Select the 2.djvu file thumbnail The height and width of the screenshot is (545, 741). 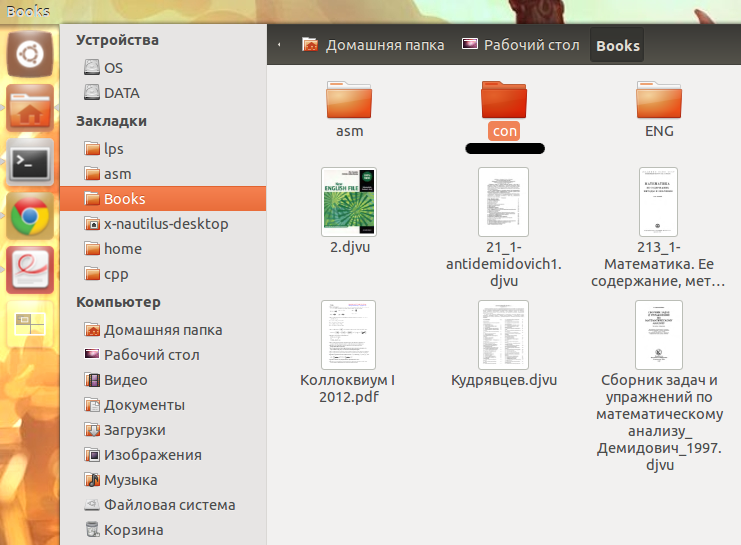(x=349, y=202)
